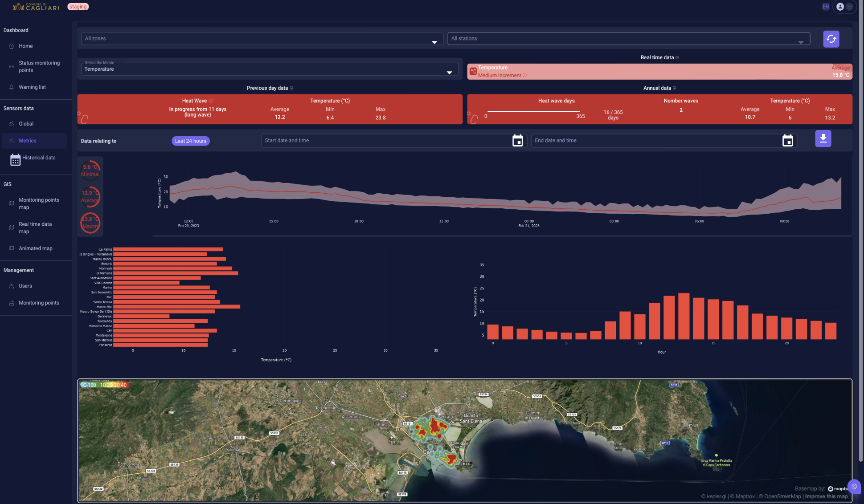Click the map temperature color legend

tap(105, 385)
